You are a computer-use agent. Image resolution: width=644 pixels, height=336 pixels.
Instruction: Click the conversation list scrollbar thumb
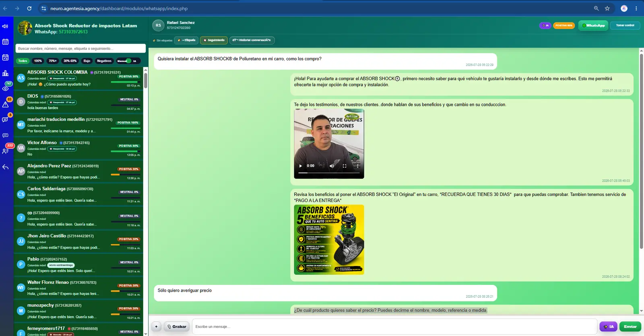145,80
